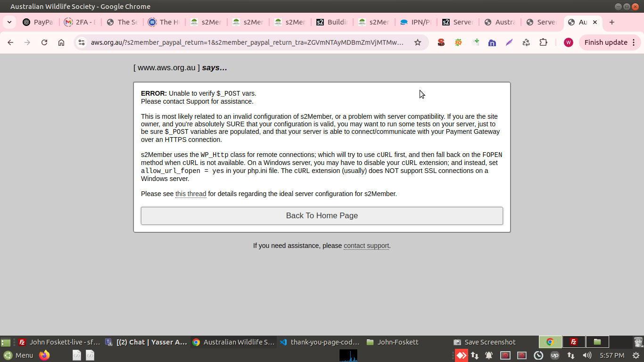Open the purple 'n' extension icon
Viewport: 644px width, 362px height.
pos(492,42)
